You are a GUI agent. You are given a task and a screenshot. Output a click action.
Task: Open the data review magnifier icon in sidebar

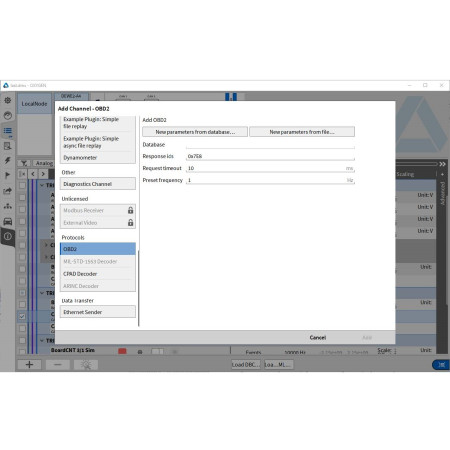coord(8,146)
